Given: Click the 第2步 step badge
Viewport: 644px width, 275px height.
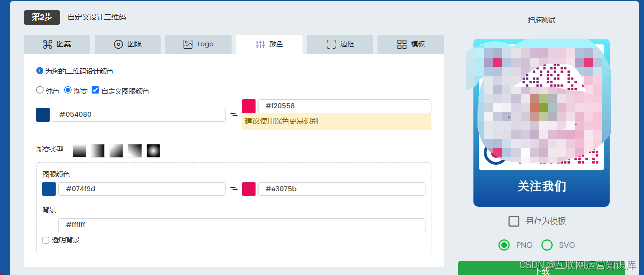Looking at the screenshot, I should pyautogui.click(x=42, y=17).
